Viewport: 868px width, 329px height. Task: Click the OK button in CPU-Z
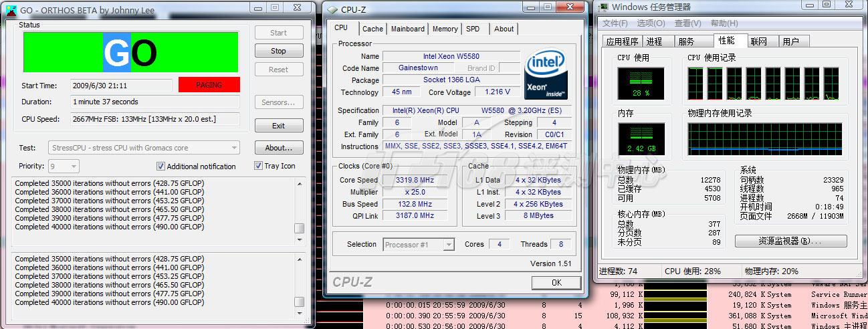pos(556,283)
